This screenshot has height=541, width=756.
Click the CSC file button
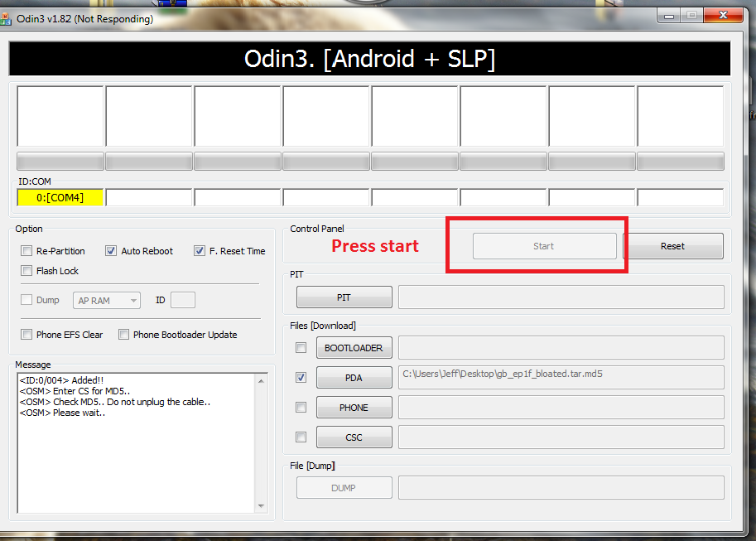354,437
